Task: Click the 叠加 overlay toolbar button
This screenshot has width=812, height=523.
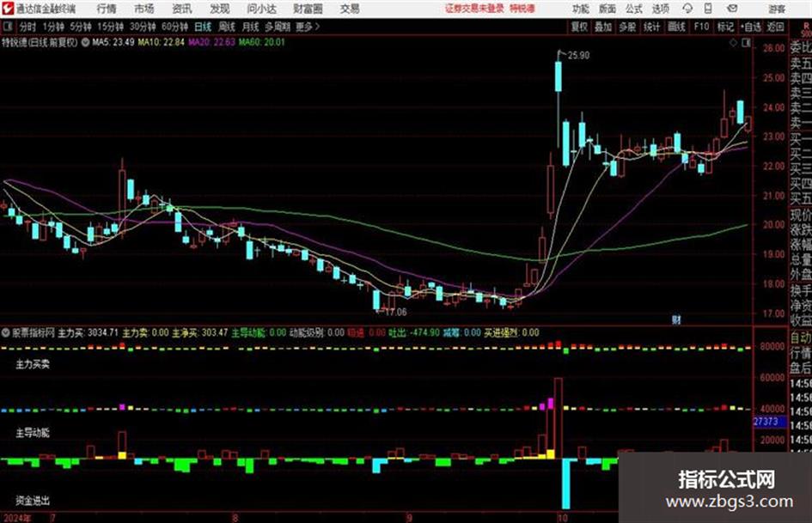Action: click(603, 27)
